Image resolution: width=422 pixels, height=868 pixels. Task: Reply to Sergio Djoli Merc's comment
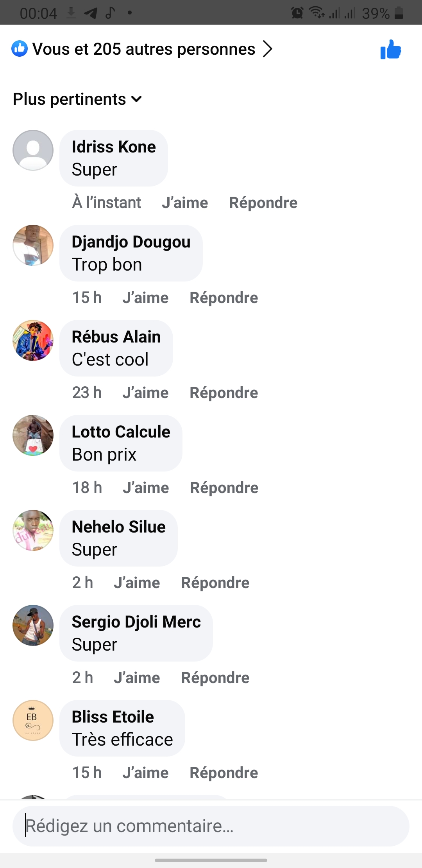coord(215,678)
